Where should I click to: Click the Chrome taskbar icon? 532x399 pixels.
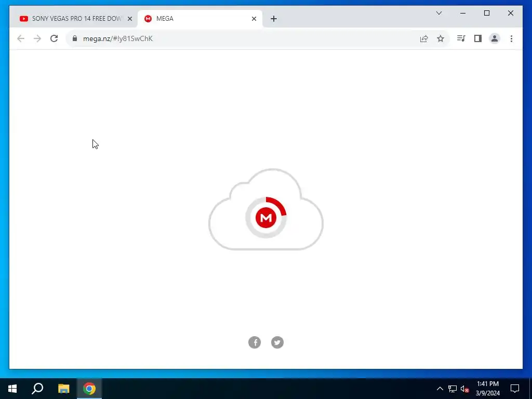89,389
